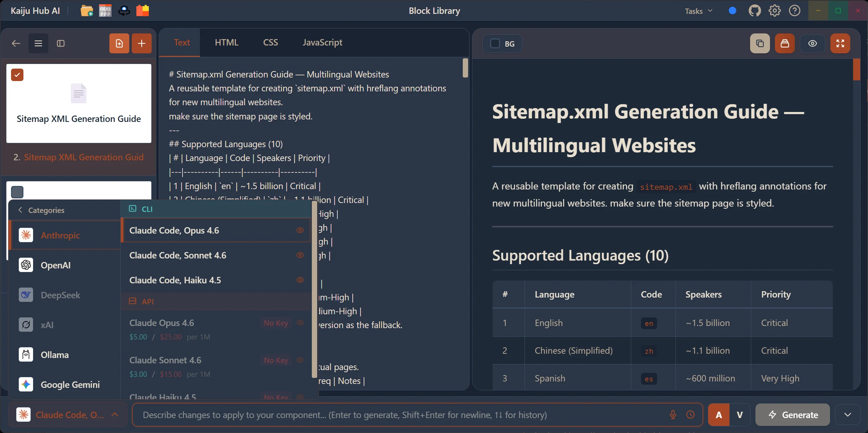The image size is (868, 433).
Task: Select the DeepSeek provider category
Action: click(65, 295)
